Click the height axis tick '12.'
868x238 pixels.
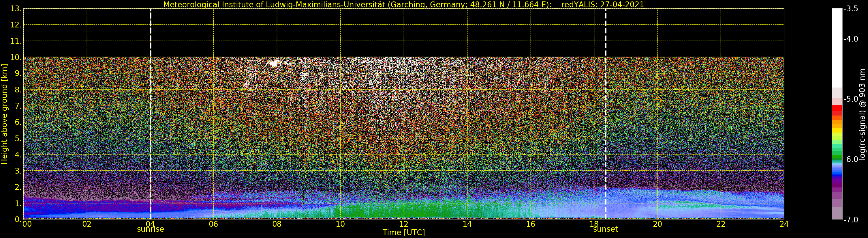tap(16, 25)
